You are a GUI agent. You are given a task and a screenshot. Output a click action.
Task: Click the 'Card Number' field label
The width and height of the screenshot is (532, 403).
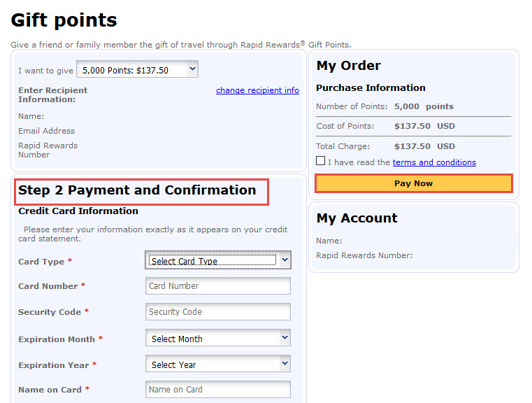coord(48,286)
